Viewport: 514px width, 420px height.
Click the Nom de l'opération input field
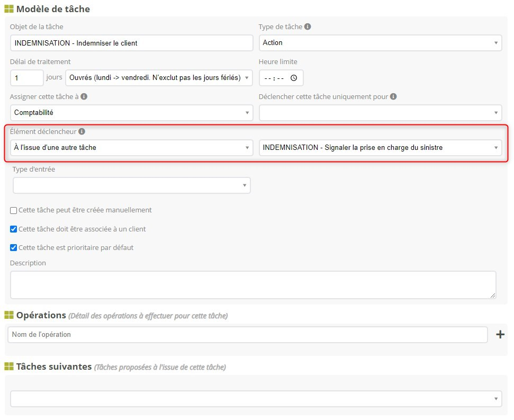247,334
